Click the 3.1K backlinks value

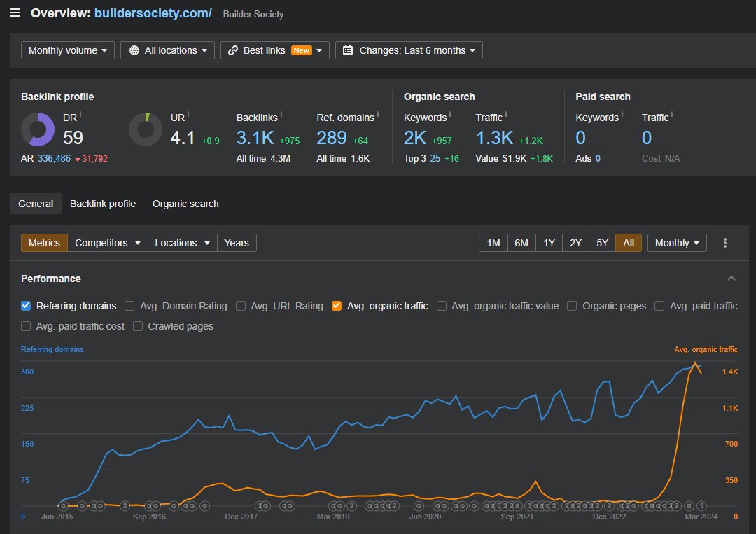click(255, 139)
